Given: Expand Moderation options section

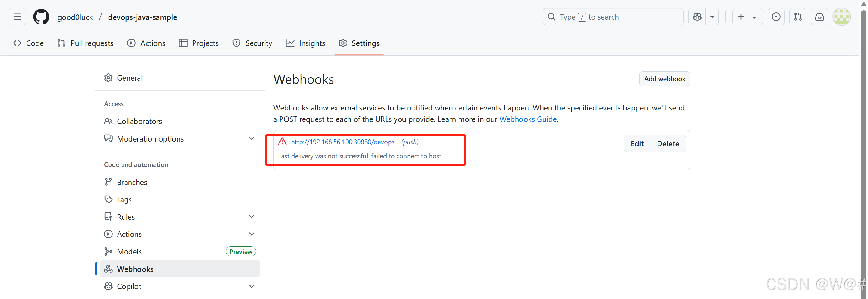Looking at the screenshot, I should (180, 138).
